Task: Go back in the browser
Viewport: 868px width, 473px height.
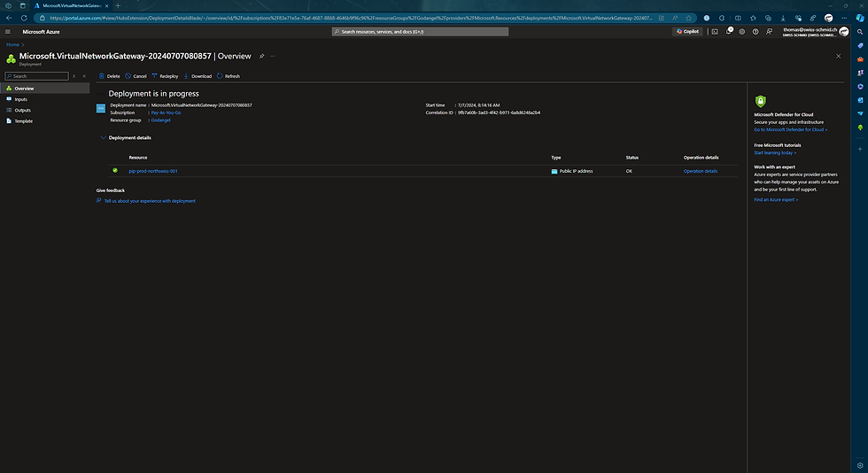Action: pyautogui.click(x=9, y=18)
